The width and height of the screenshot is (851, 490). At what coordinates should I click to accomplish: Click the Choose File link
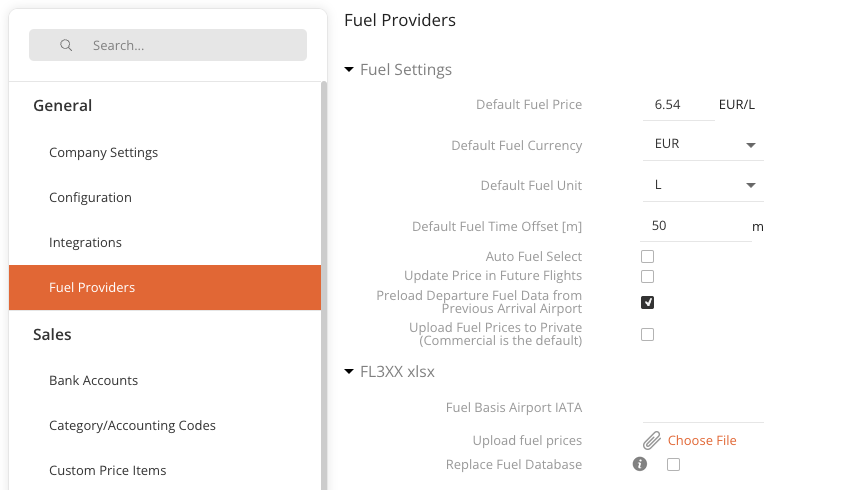(x=702, y=441)
